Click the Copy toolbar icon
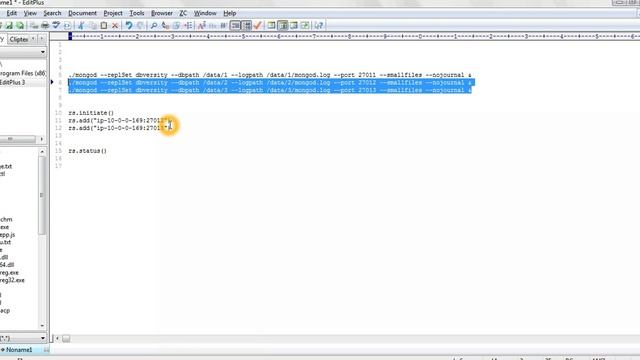Screen dimensions: 640x360 point(93,25)
